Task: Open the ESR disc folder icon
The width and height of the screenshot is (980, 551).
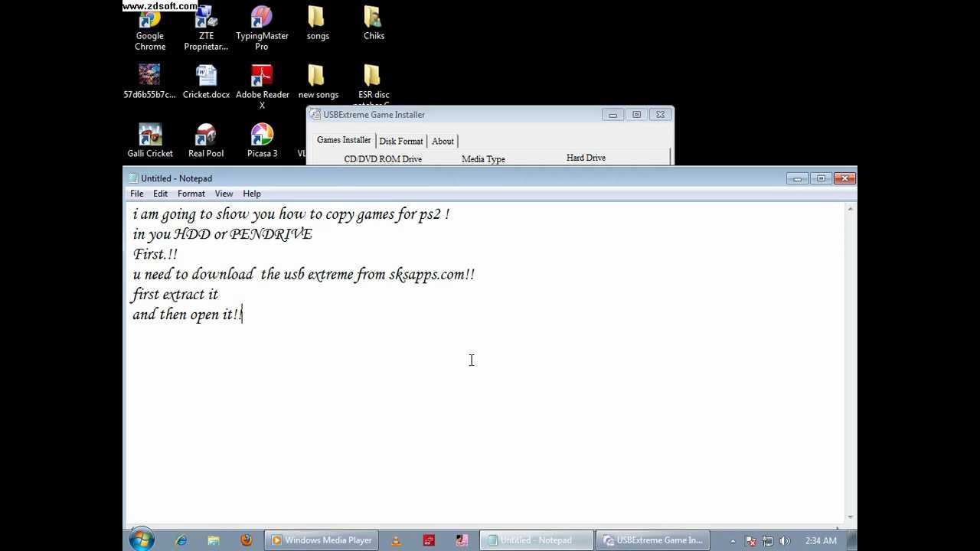Action: pos(374,85)
